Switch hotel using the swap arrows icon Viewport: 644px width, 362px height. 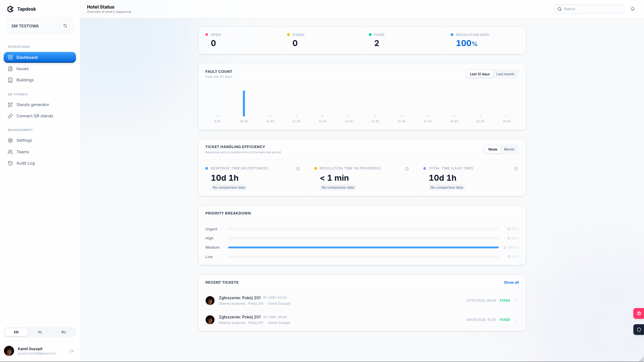pyautogui.click(x=65, y=26)
